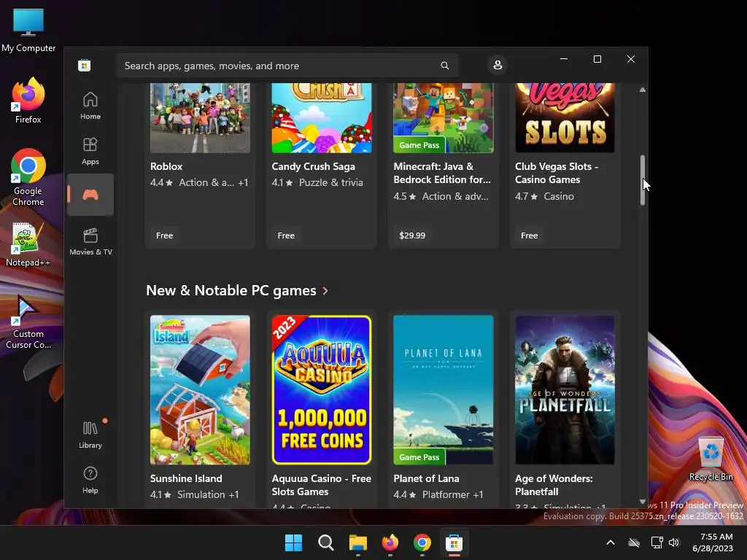Select the Notepad++ desktop shortcut

(x=28, y=245)
